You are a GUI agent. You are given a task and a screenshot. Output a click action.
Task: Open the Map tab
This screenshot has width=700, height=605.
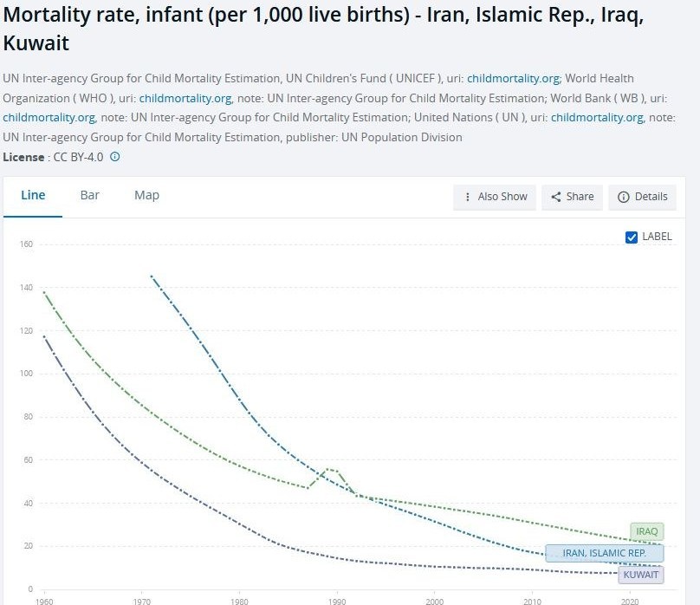[x=146, y=195]
